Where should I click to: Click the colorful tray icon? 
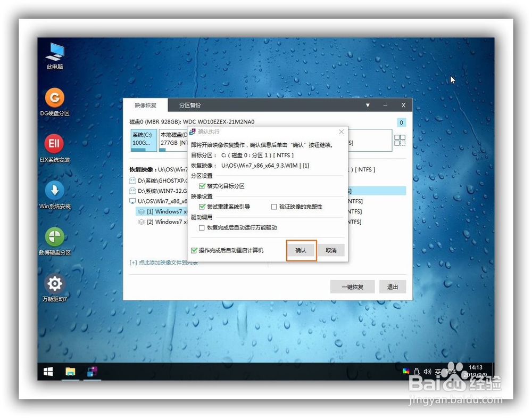coord(406,371)
